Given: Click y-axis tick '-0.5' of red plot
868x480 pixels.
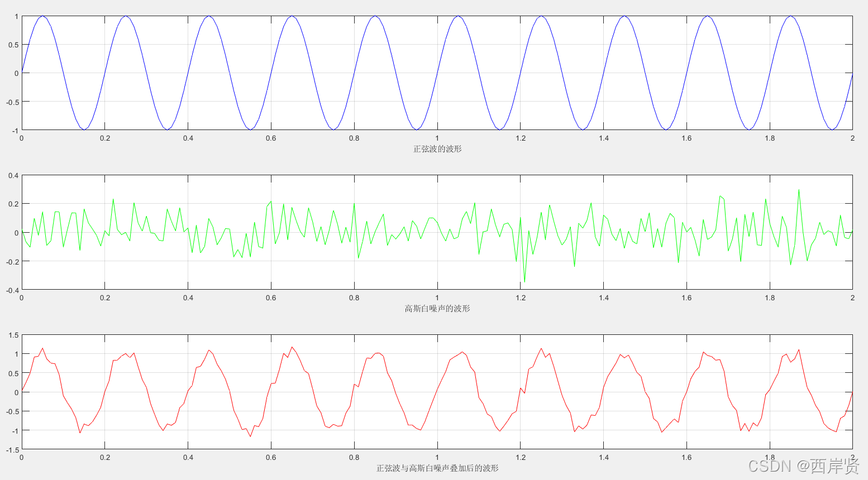Looking at the screenshot, I should point(12,411).
